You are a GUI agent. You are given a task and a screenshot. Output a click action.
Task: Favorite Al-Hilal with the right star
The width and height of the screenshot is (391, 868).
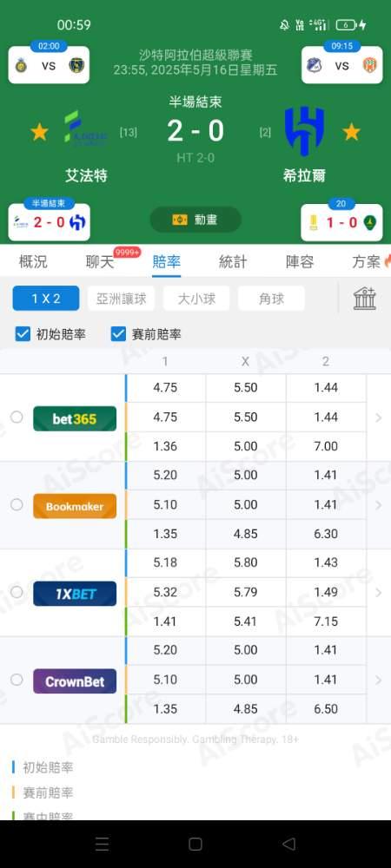click(351, 132)
